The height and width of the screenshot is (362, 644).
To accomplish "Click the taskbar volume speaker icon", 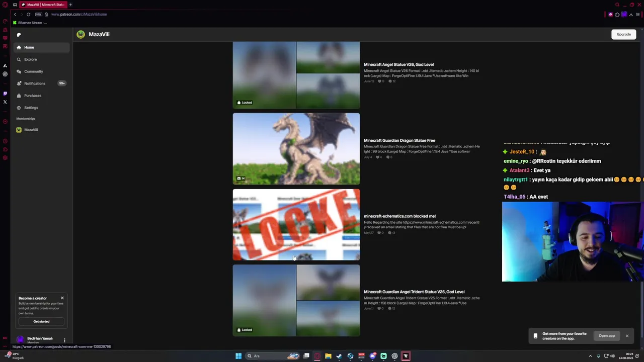I will click(612, 356).
